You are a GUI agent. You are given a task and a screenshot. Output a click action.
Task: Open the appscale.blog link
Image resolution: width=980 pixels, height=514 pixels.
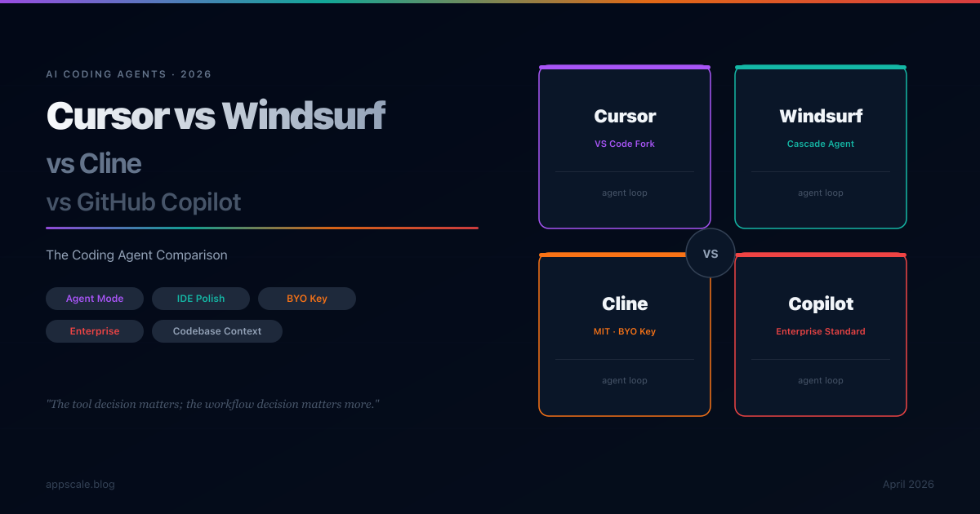80,485
